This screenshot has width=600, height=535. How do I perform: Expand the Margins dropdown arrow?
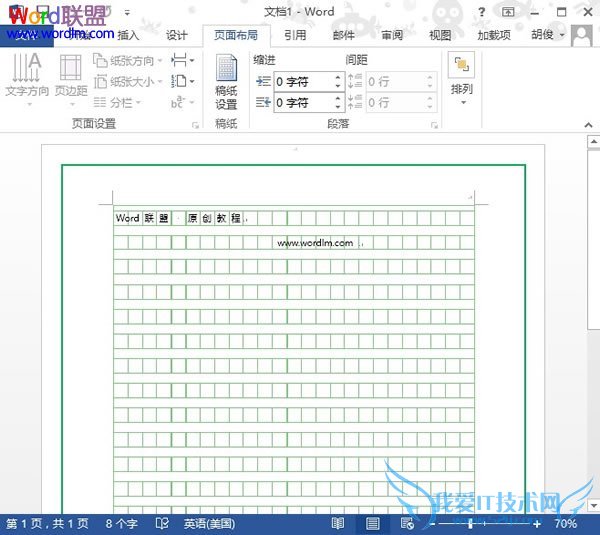click(x=73, y=104)
